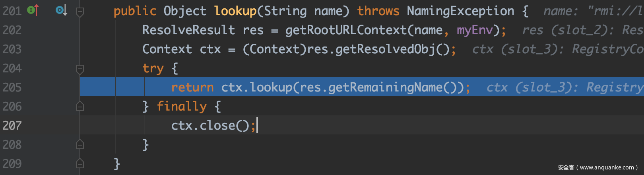Click the NamingException type in throws clause
Screen dimensions: 644x175
tap(460, 11)
